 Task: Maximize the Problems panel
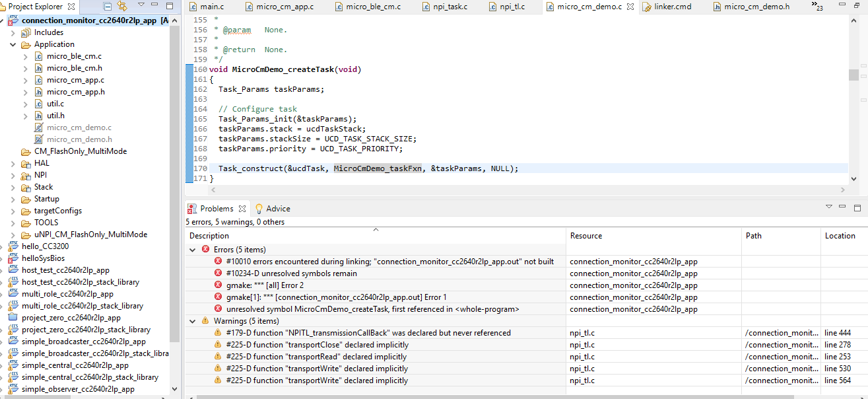(857, 207)
